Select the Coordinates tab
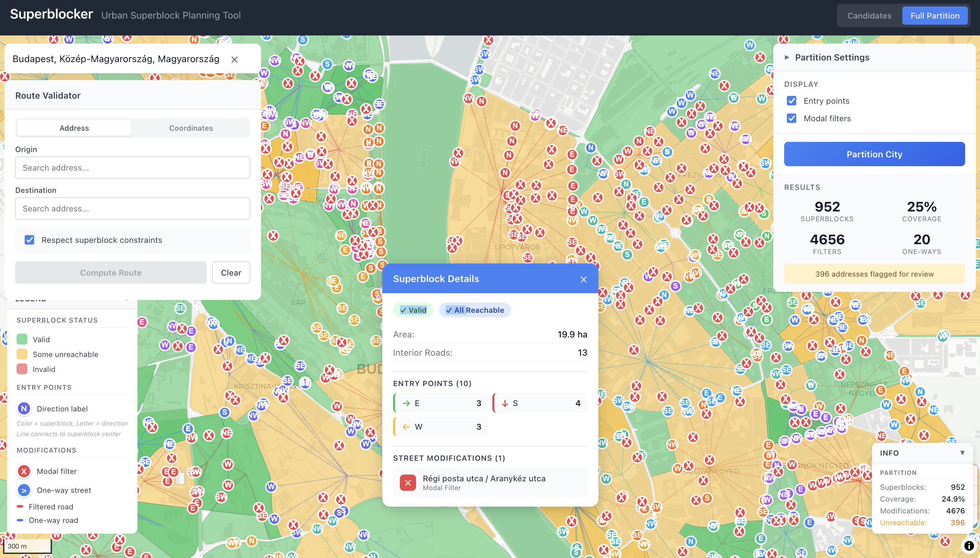Screen dimensions: 980x558 click(191, 128)
